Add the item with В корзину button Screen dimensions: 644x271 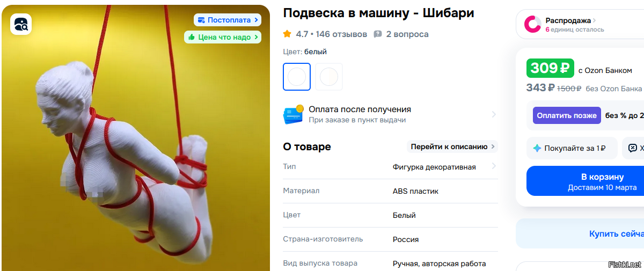586,181
